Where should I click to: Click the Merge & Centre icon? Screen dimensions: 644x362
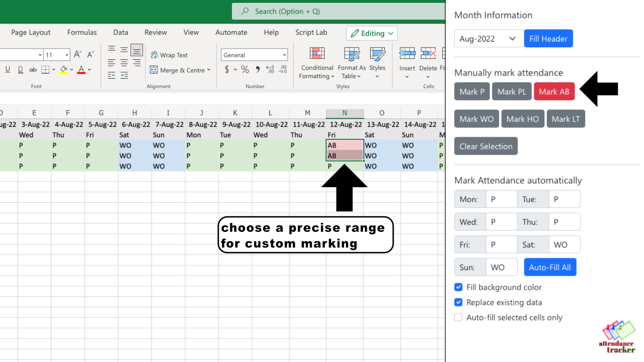coord(153,70)
